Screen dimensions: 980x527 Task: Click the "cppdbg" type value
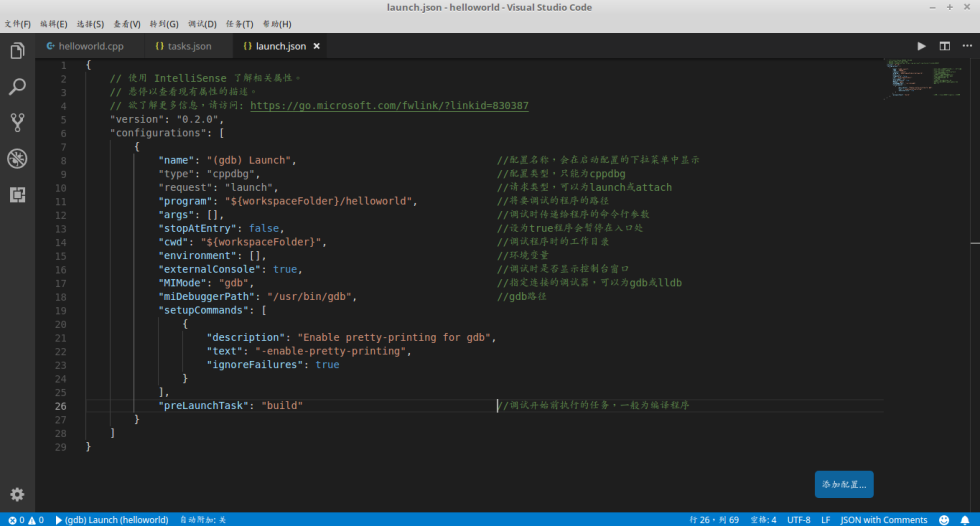pos(231,174)
